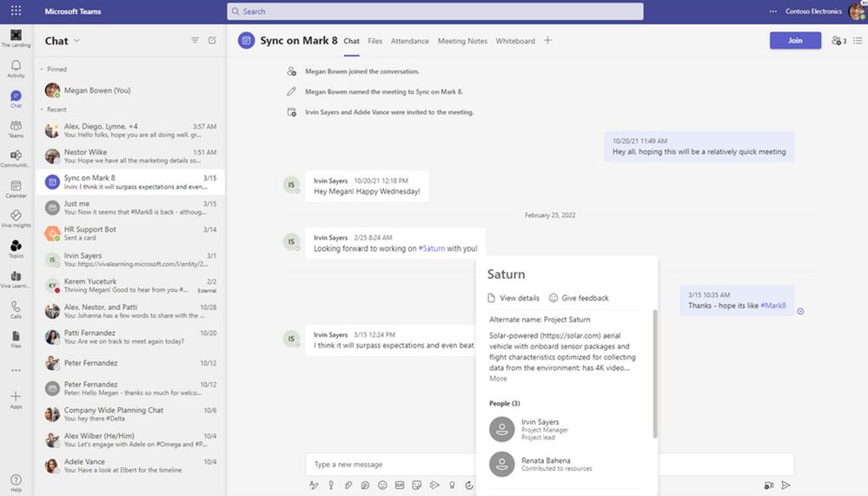Click the search box
868x496 pixels.
[435, 11]
